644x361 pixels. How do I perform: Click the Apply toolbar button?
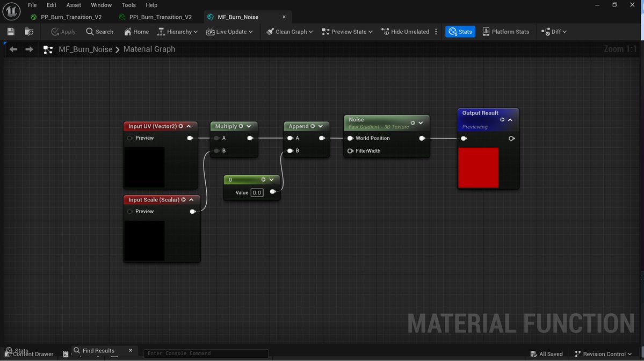click(x=63, y=32)
